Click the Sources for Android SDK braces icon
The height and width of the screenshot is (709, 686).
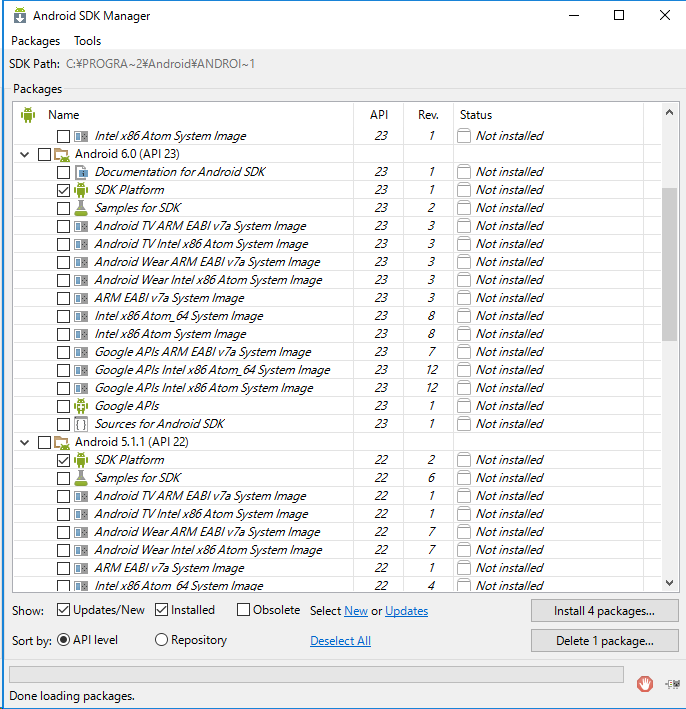pos(81,424)
